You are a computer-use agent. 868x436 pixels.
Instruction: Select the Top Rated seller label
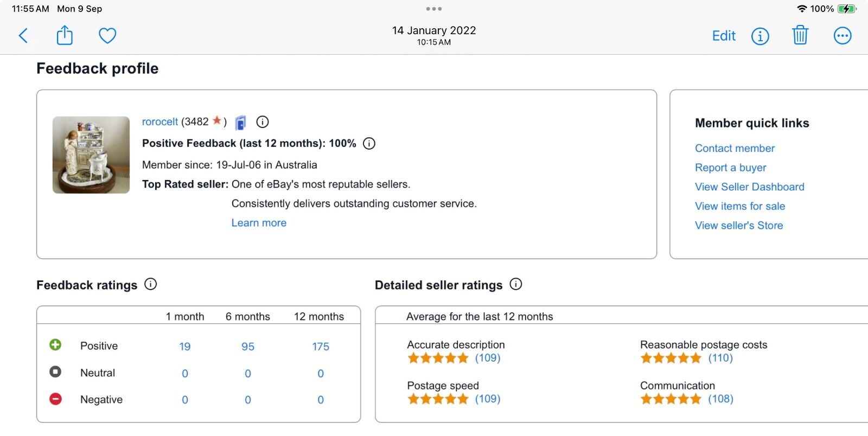pyautogui.click(x=185, y=184)
